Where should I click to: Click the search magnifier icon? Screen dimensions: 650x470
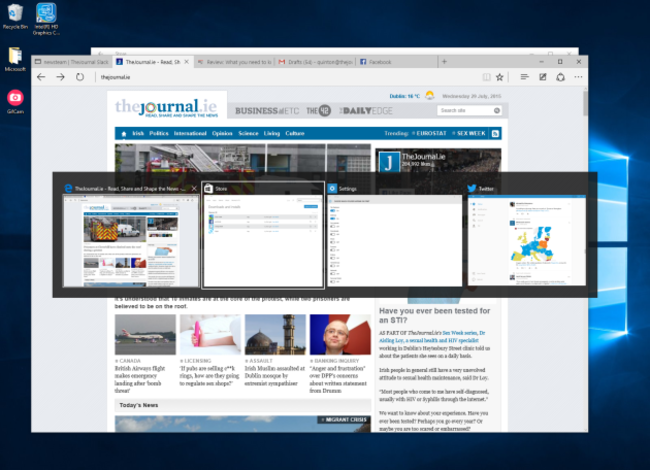tap(497, 110)
